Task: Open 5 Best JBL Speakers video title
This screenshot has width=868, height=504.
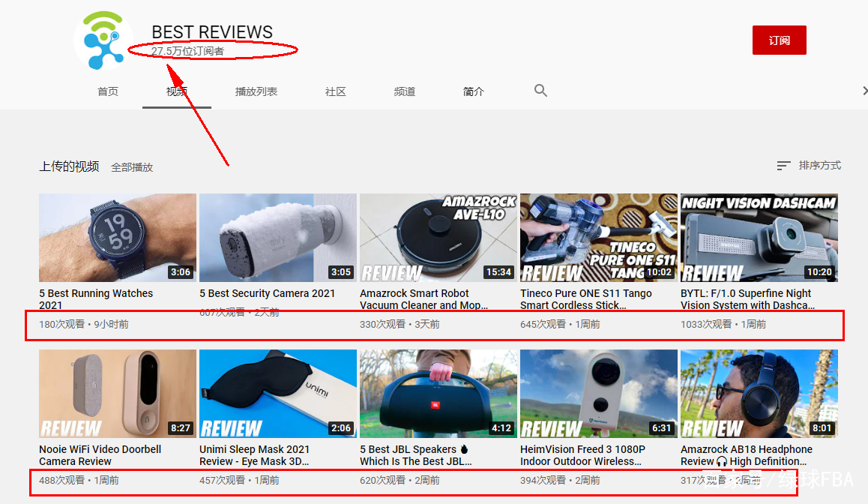Action: point(416,455)
